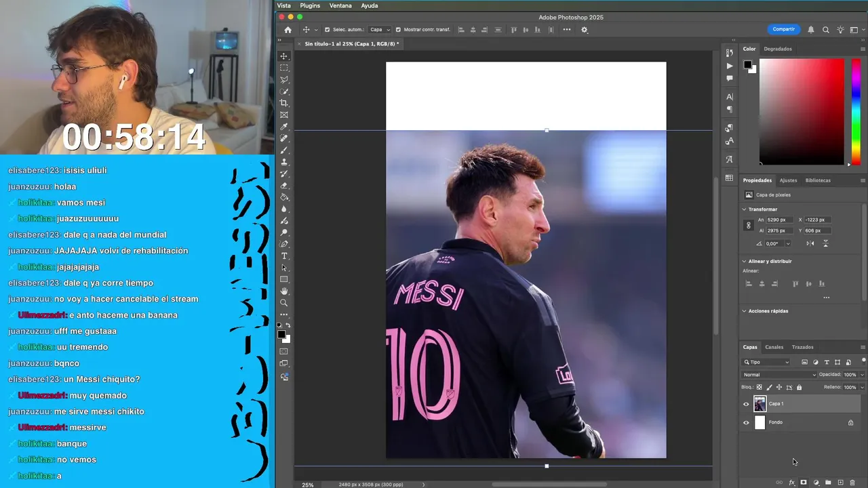Image resolution: width=868 pixels, height=488 pixels.
Task: Click inside the color picker field
Action: click(802, 112)
